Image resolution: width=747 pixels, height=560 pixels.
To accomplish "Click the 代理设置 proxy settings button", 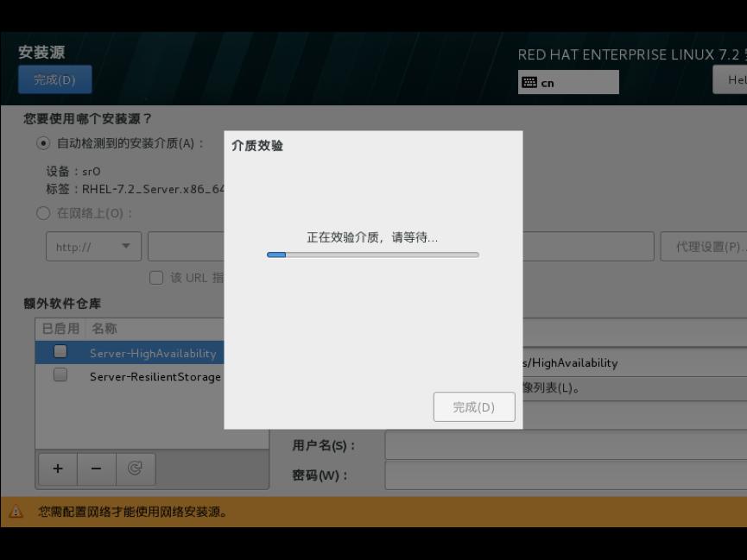I will tap(703, 247).
